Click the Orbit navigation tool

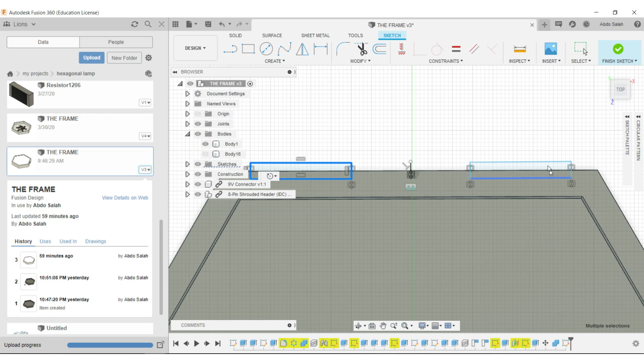[358, 326]
